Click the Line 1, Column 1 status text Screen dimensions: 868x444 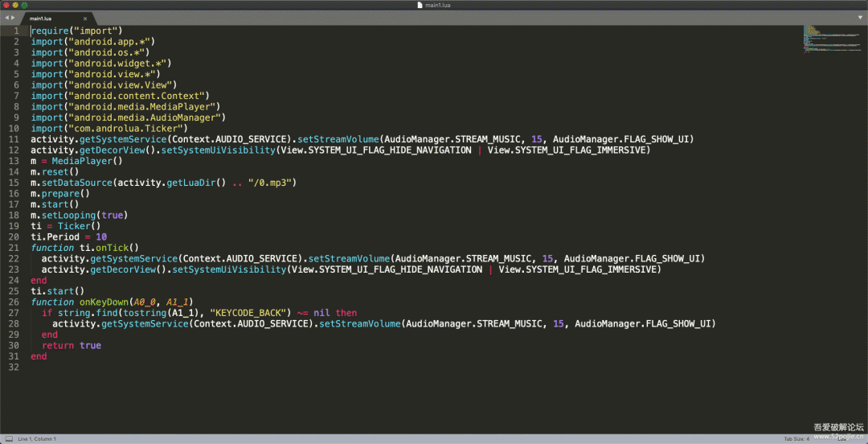click(37, 439)
